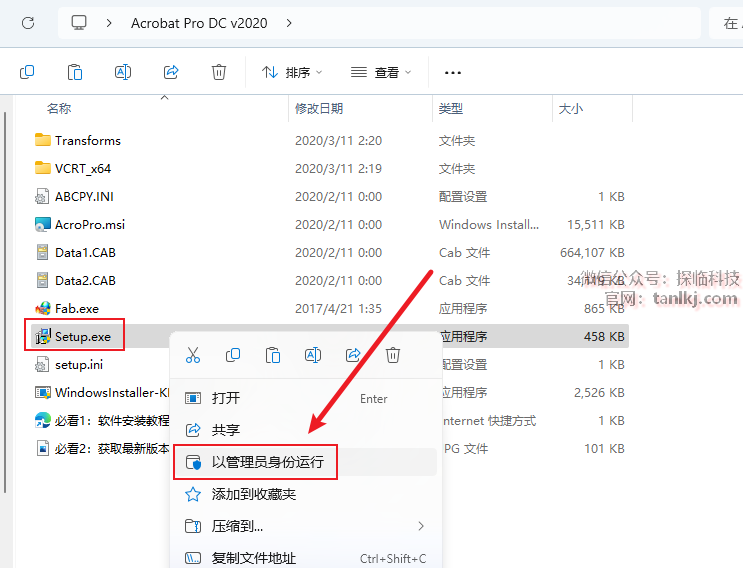Click the context menu Rename icon
The height and width of the screenshot is (568, 743).
[313, 355]
